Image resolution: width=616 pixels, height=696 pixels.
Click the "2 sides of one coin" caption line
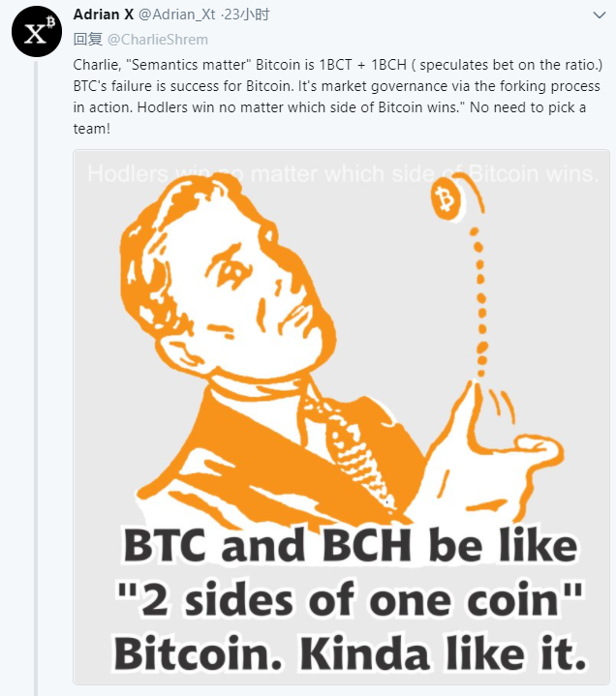coord(349,601)
